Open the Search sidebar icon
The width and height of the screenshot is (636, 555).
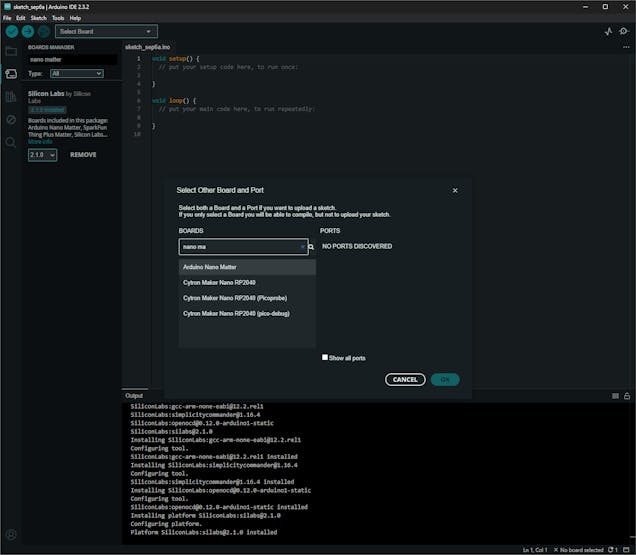[11, 142]
